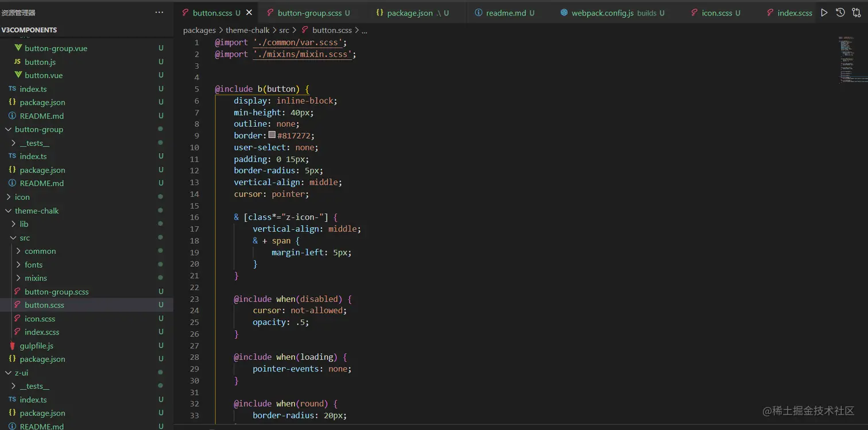Open the explorer panel more actions menu
Viewport: 868px width, 430px height.
pyautogui.click(x=159, y=12)
